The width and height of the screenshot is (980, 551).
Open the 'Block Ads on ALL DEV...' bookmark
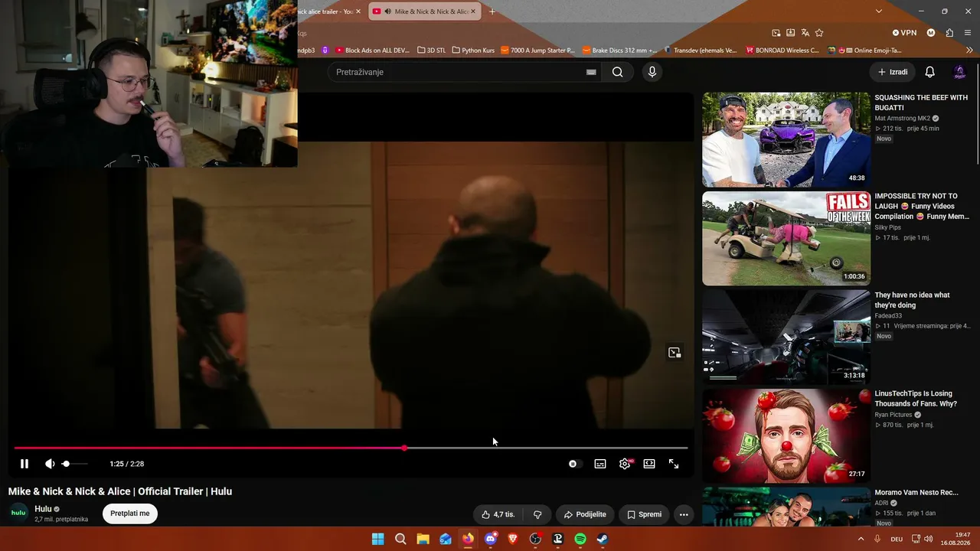pyautogui.click(x=372, y=51)
